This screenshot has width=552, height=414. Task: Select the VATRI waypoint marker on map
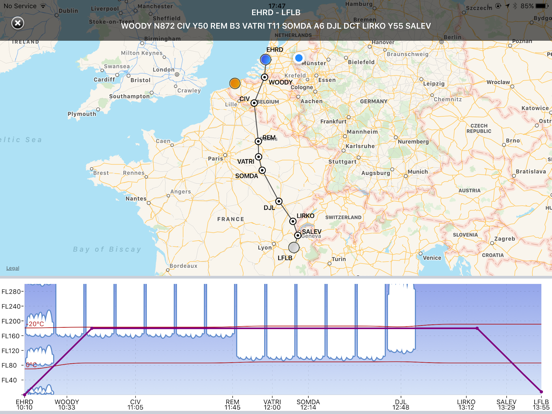click(x=259, y=157)
